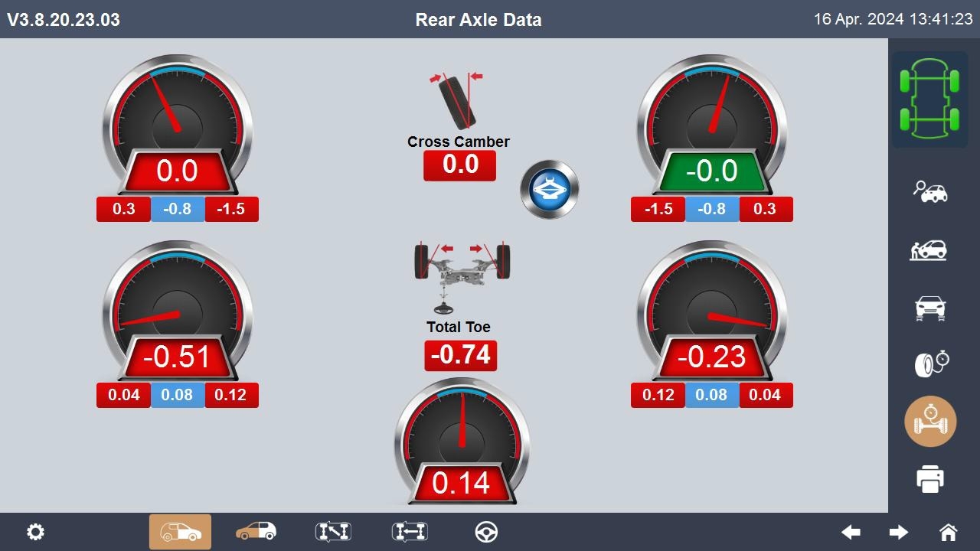Viewport: 980px width, 551px height.
Task: Click the green four-wheel chassis diagram
Action: 929,99
